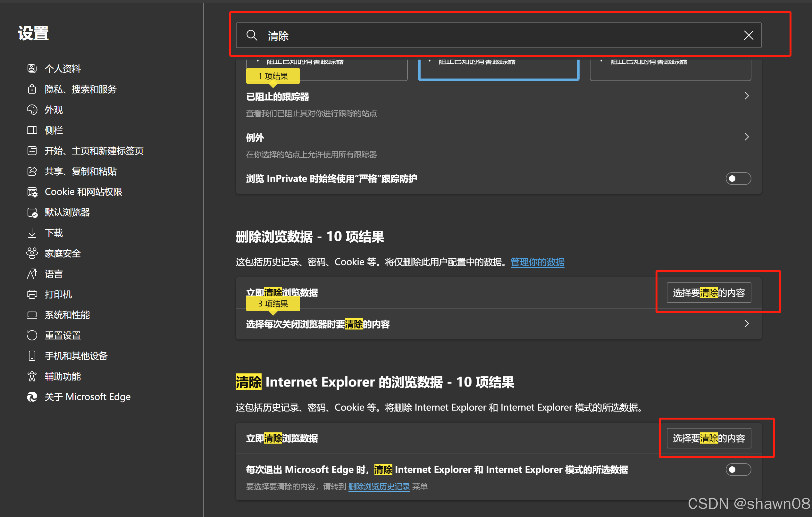Open 系统和性能 settings
812x517 pixels.
coord(67,315)
